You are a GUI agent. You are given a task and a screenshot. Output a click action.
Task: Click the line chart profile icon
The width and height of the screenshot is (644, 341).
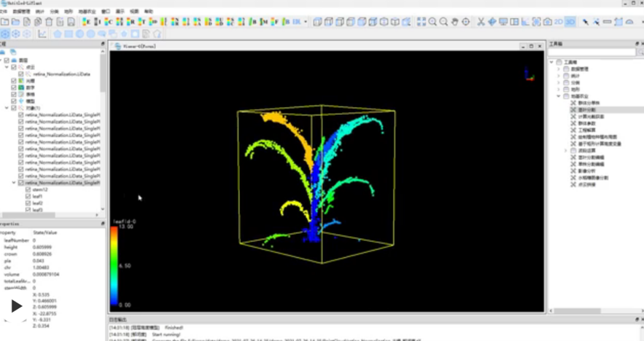(42, 34)
